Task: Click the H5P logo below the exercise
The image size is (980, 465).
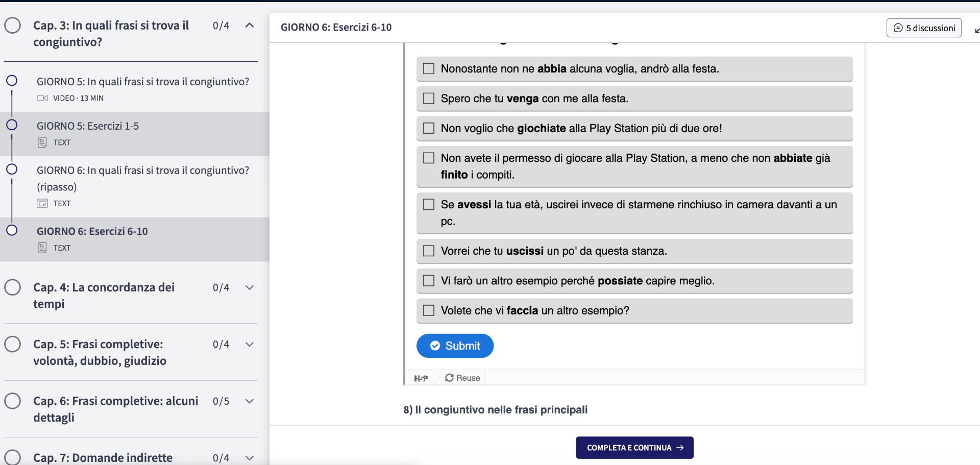Action: 422,378
